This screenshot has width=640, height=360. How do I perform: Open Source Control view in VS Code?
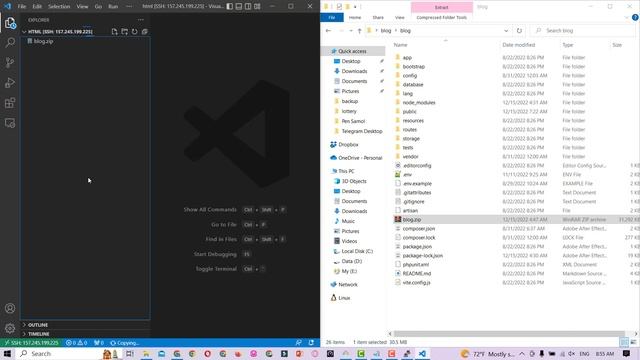pyautogui.click(x=10, y=62)
